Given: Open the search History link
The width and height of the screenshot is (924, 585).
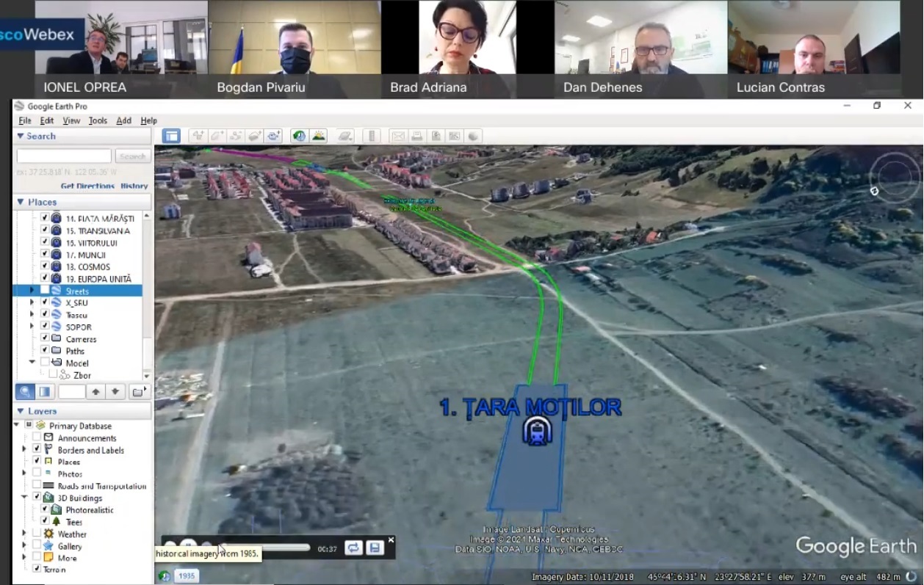Looking at the screenshot, I should (x=134, y=186).
